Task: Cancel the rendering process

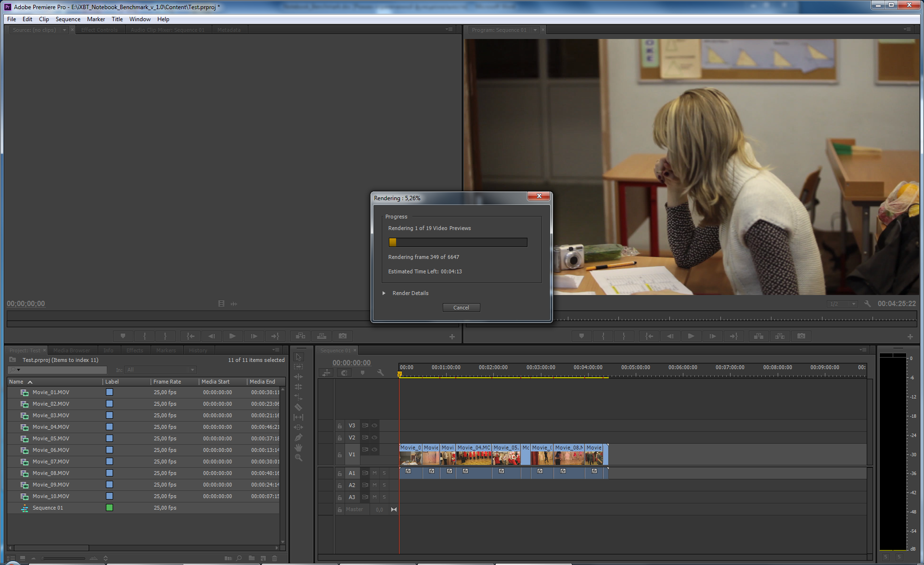Action: click(x=461, y=308)
